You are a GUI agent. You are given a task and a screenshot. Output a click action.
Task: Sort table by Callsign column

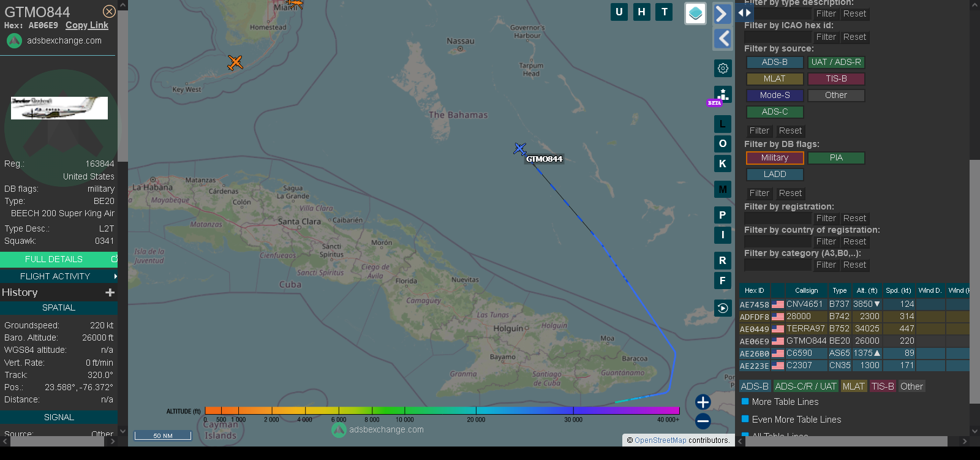pyautogui.click(x=806, y=290)
